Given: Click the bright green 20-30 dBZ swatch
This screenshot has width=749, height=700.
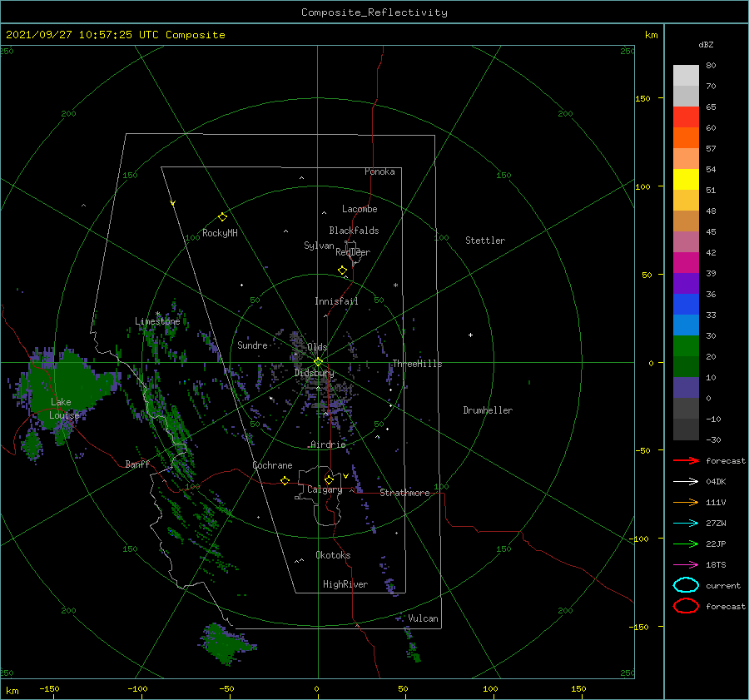Looking at the screenshot, I should tap(686, 346).
